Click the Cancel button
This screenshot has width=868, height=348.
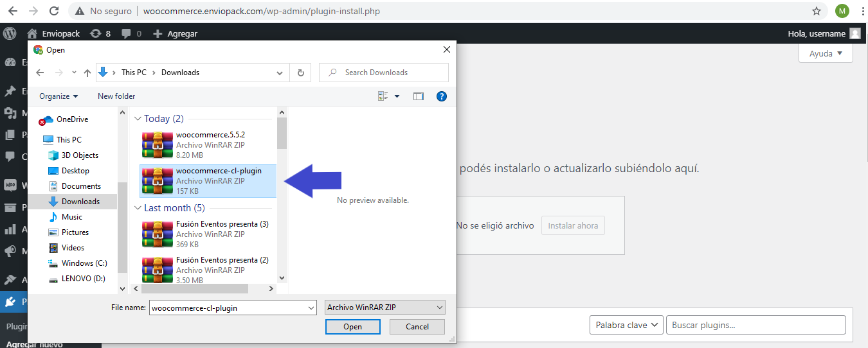coord(417,327)
